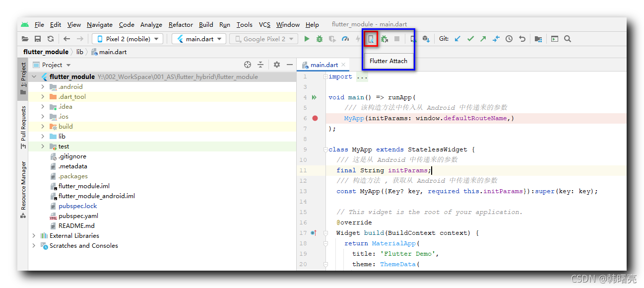The image size is (644, 288).
Task: Open the Navigate menu
Action: tap(100, 25)
